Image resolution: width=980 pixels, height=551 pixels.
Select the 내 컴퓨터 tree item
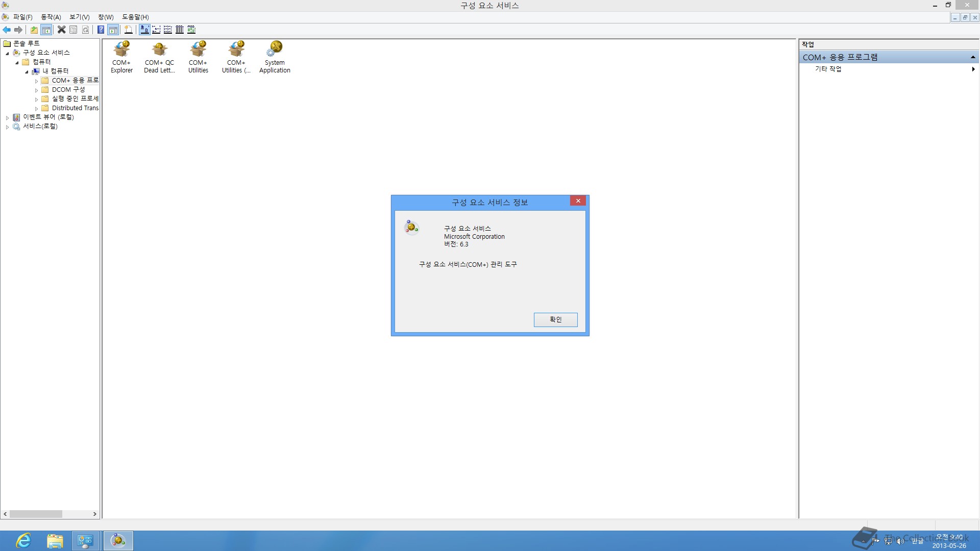point(55,71)
